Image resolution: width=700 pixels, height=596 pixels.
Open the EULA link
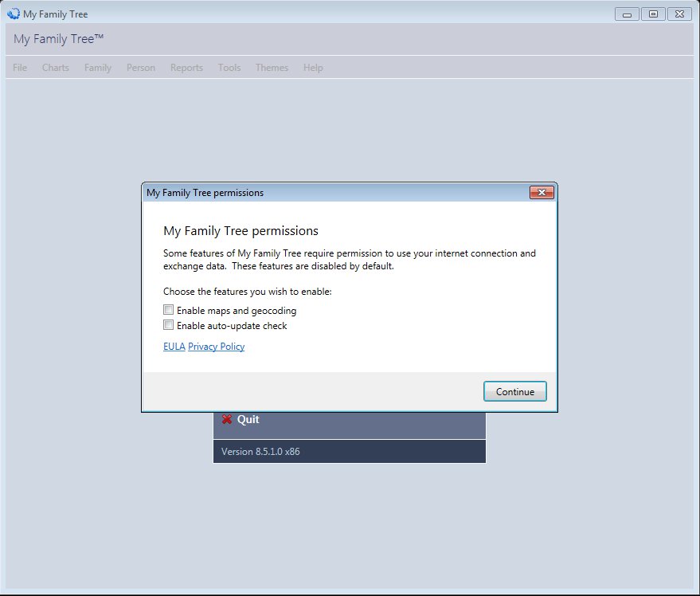(x=174, y=347)
